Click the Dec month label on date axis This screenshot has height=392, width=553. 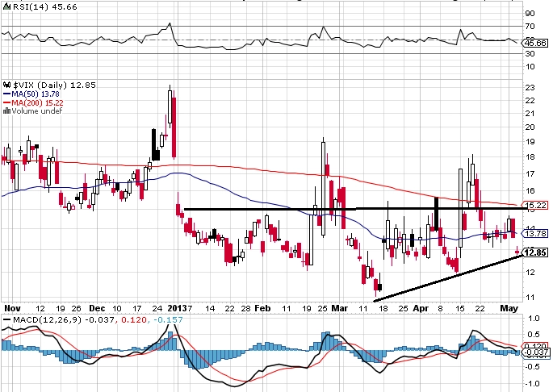click(x=97, y=308)
